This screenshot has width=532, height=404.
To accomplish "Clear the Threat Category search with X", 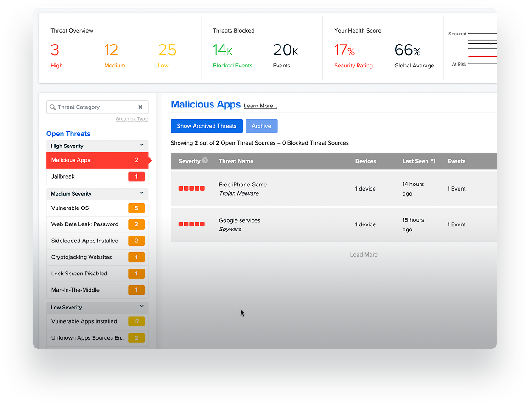I will click(x=140, y=107).
